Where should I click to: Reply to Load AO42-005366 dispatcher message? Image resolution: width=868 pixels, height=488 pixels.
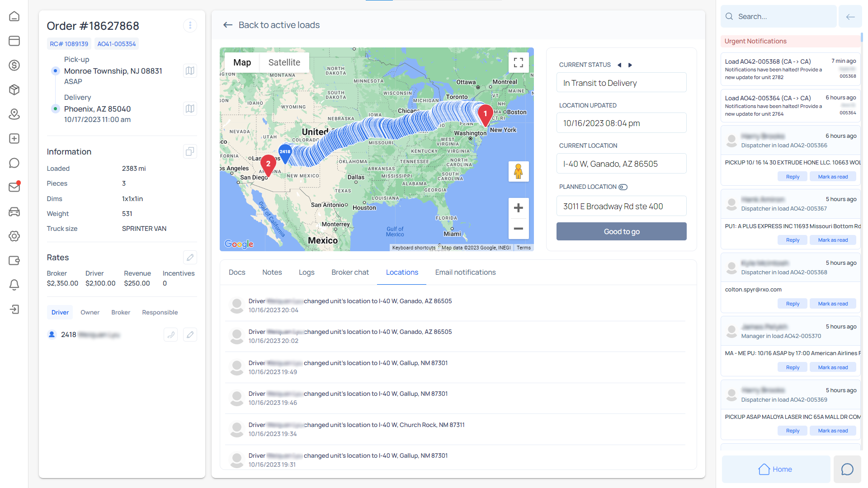click(x=793, y=176)
